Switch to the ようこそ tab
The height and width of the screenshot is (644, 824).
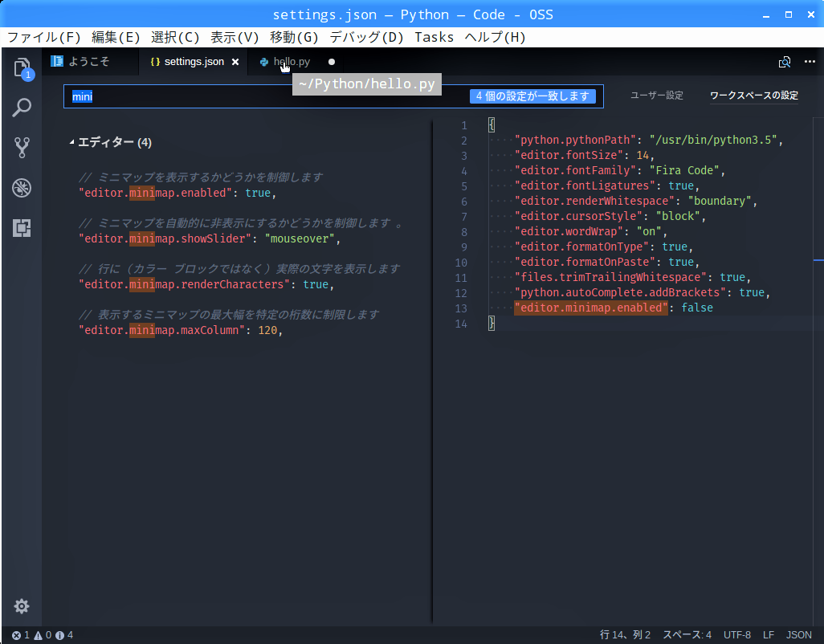coord(89,62)
